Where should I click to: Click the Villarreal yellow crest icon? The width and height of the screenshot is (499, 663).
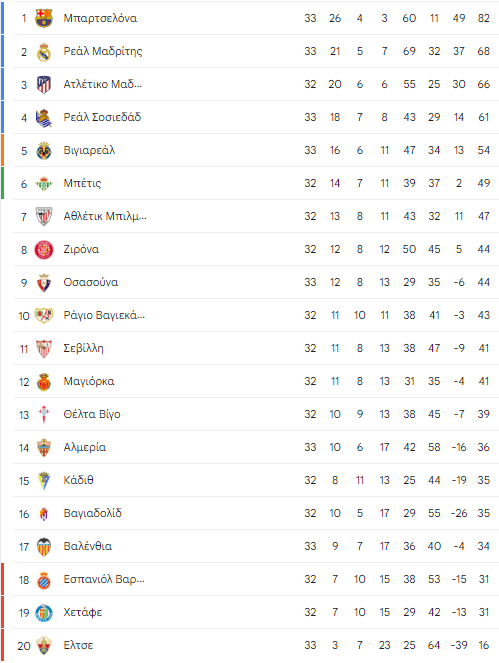[x=44, y=151]
